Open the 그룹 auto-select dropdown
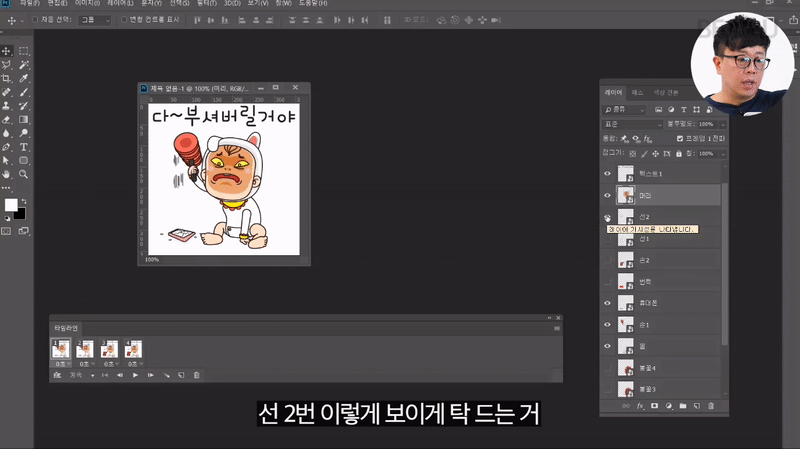The height and width of the screenshot is (449, 800). (94, 20)
